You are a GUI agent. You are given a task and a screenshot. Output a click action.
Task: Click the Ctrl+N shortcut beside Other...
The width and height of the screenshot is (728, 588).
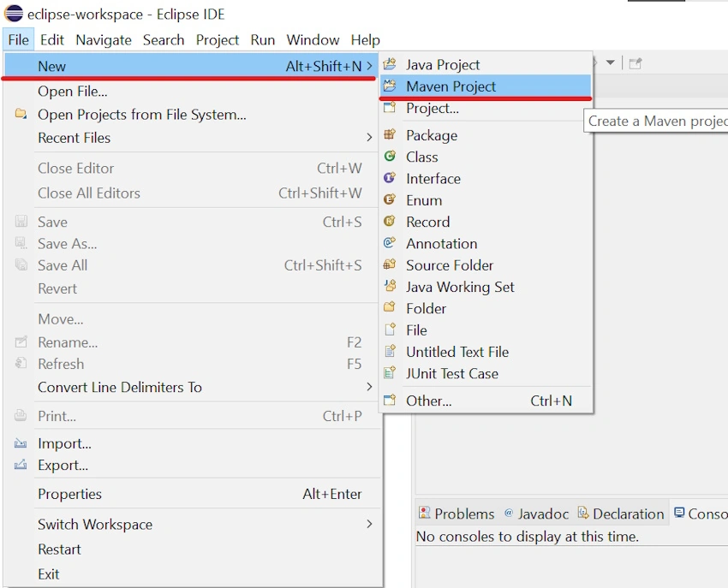[x=551, y=401]
